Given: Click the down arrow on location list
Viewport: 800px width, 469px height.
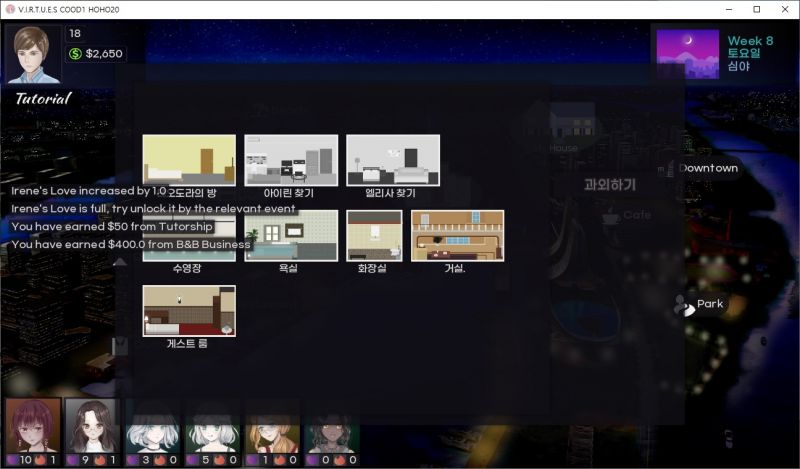Looking at the screenshot, I should (120, 345).
